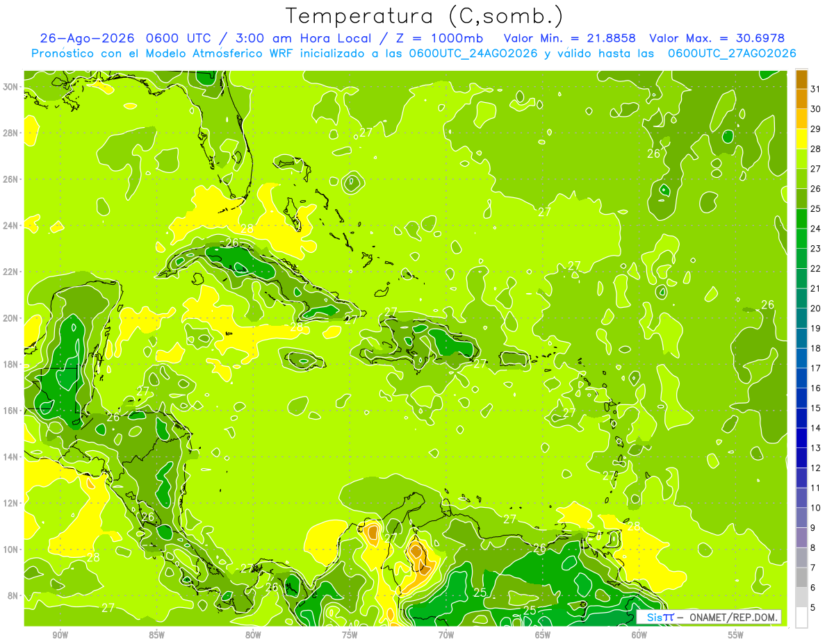Click the legend value '29'
The image size is (834, 644).
click(x=816, y=129)
